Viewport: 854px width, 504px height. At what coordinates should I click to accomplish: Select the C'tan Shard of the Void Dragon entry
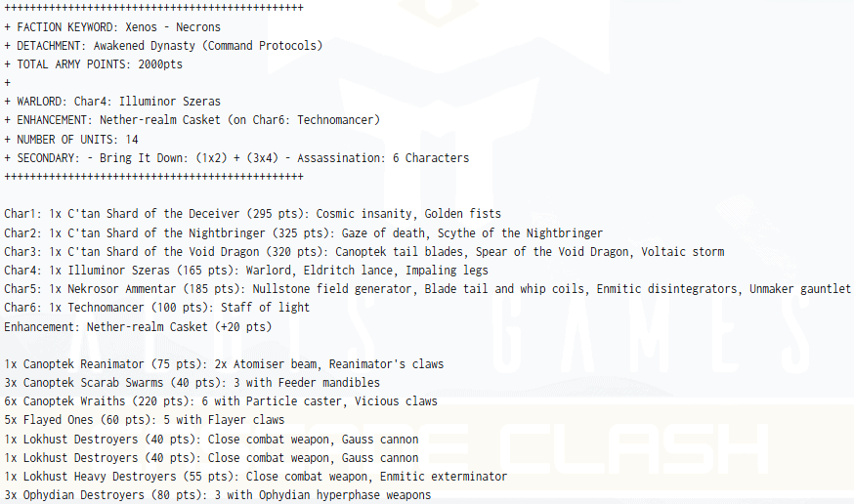pyautogui.click(x=363, y=251)
